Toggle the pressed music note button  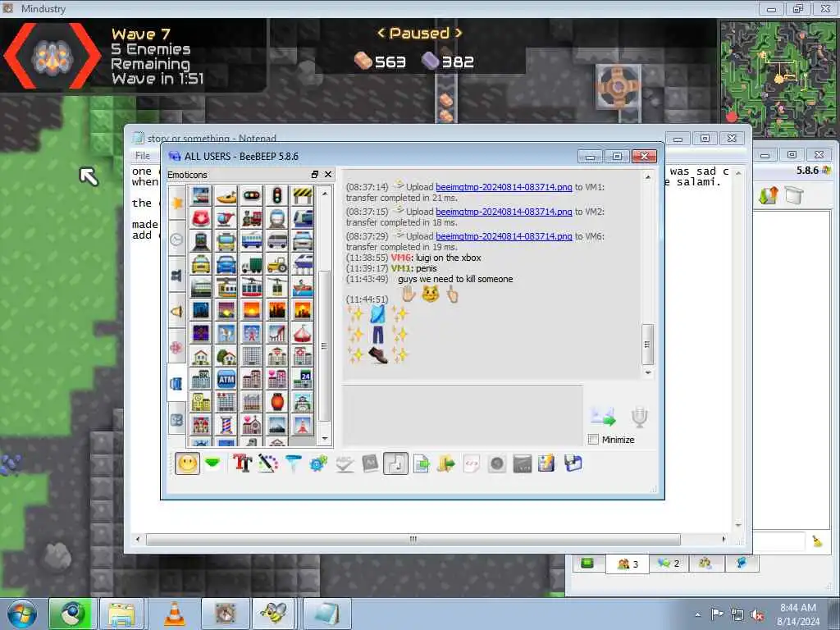coord(395,463)
